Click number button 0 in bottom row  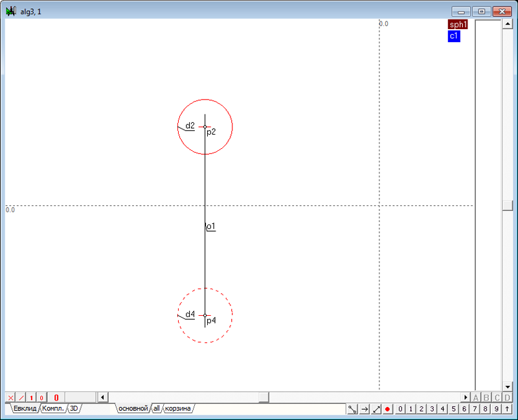point(400,409)
